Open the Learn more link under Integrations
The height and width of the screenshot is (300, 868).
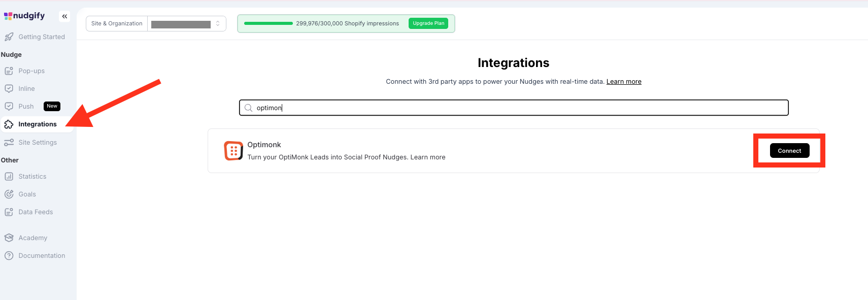point(624,82)
